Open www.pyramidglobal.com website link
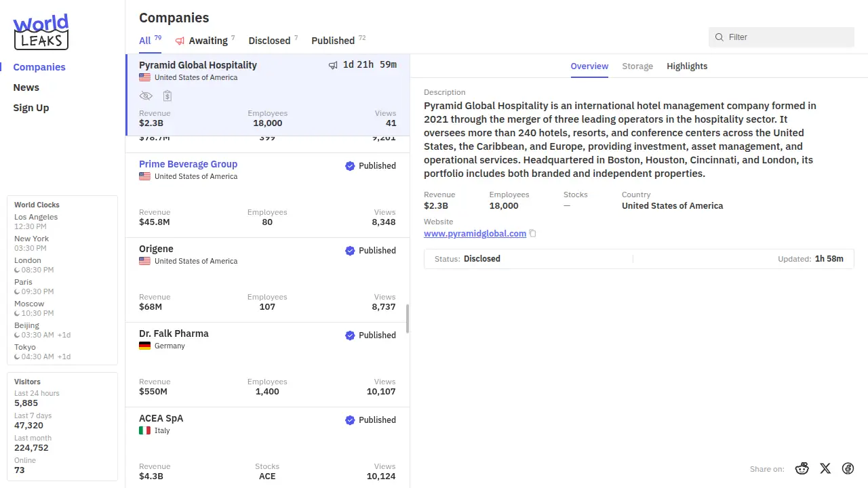 click(x=475, y=234)
